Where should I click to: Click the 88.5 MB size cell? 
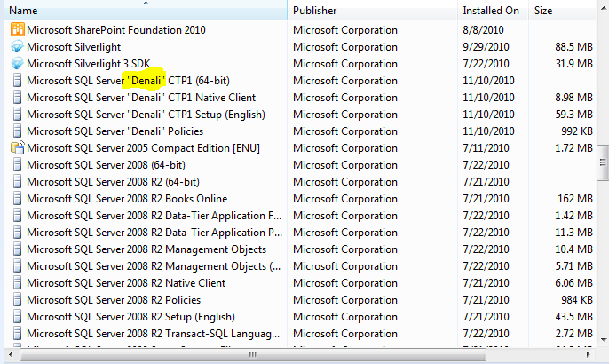click(573, 47)
